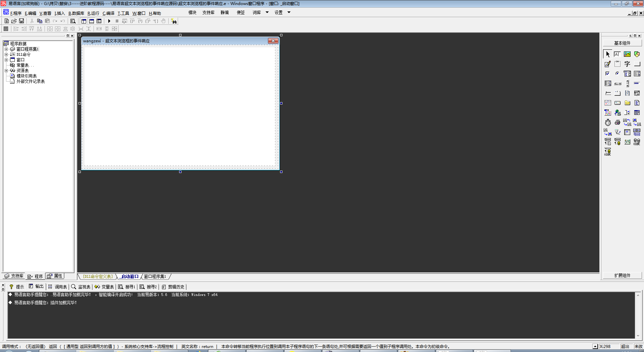This screenshot has height=352, width=644.
Task: Click the New file toolbar icon
Action: (7, 21)
